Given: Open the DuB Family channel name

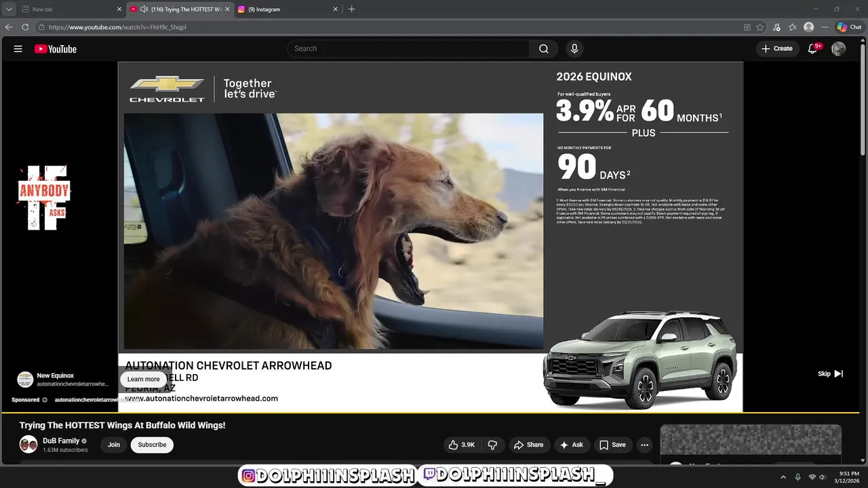Looking at the screenshot, I should pos(61,441).
